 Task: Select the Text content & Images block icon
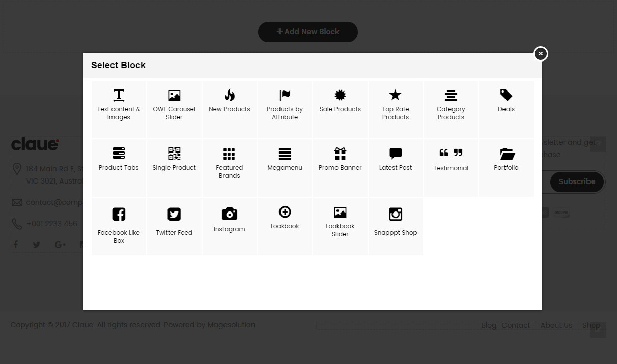(x=119, y=95)
